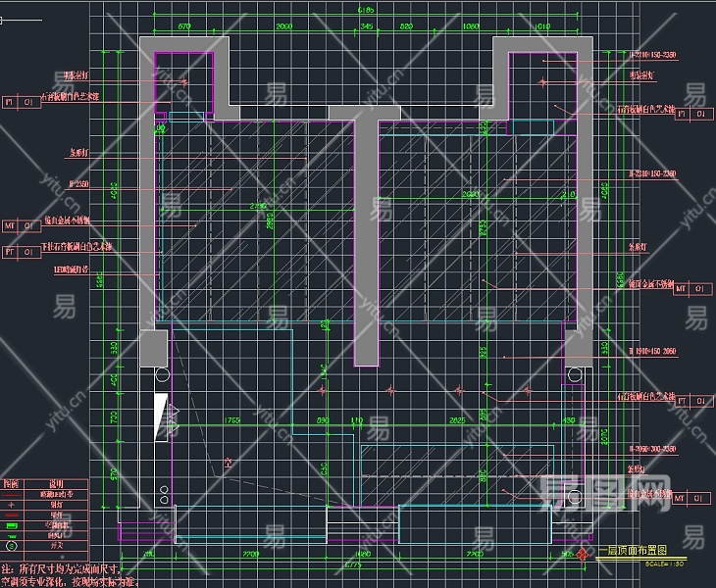Select the top-right PT 01 material tag
Image resolution: width=716 pixels, height=588 pixels.
694,114
